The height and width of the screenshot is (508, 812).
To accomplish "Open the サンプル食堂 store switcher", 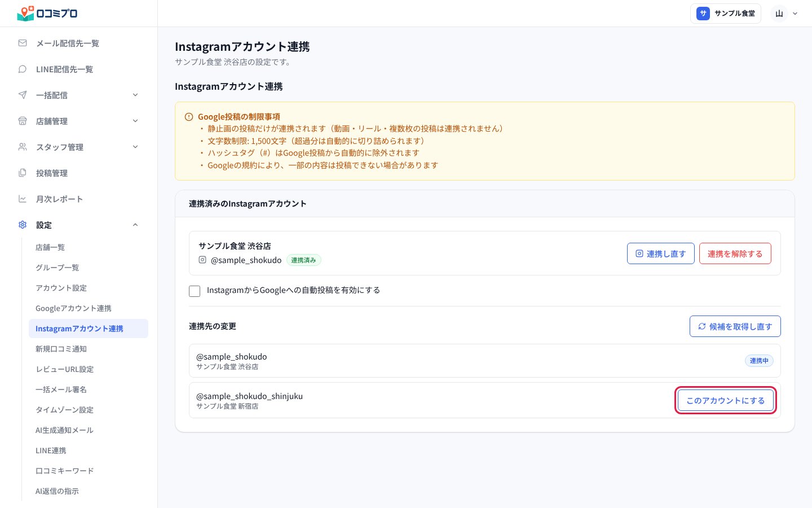I will tap(726, 14).
